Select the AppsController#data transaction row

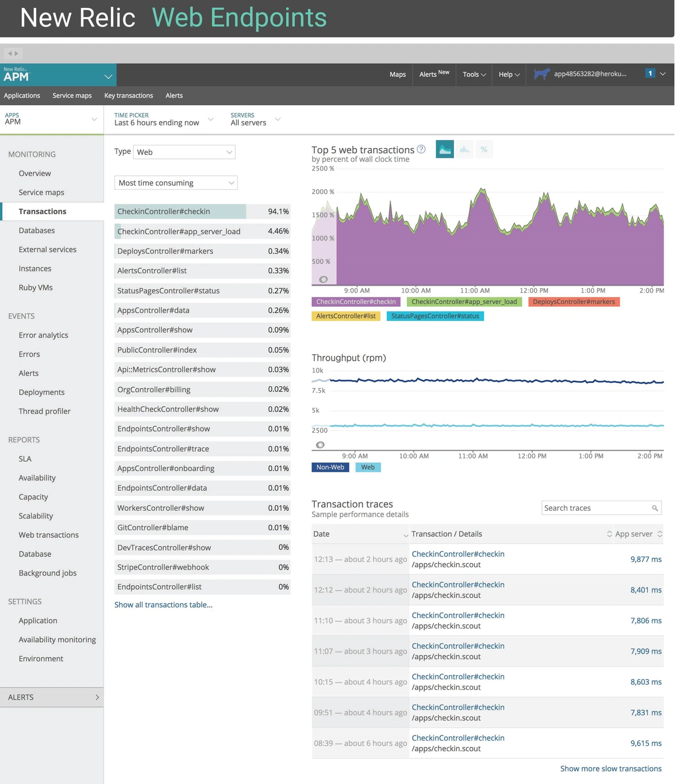coord(202,310)
